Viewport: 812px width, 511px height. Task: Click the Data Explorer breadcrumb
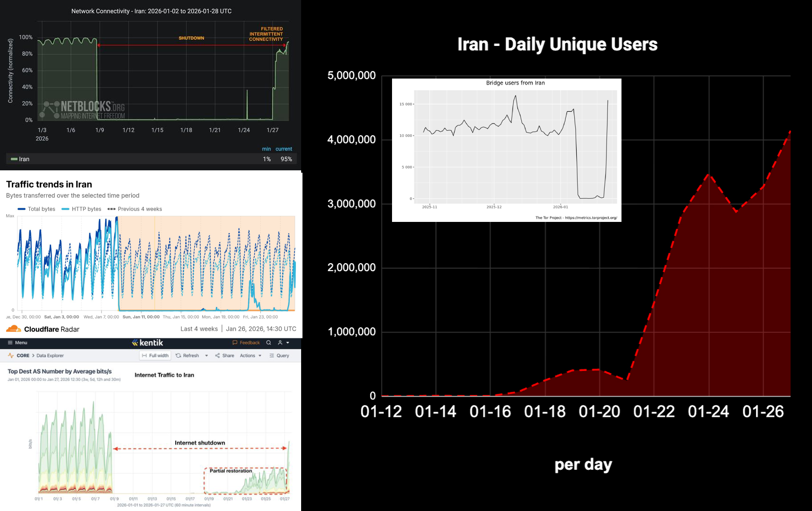pos(50,356)
